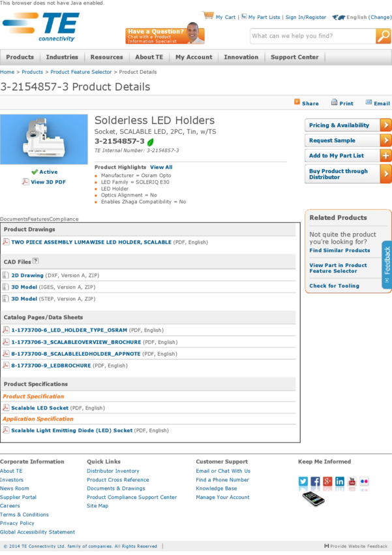Open the My Account menu
Screen dimensions: 392x555
pos(194,57)
